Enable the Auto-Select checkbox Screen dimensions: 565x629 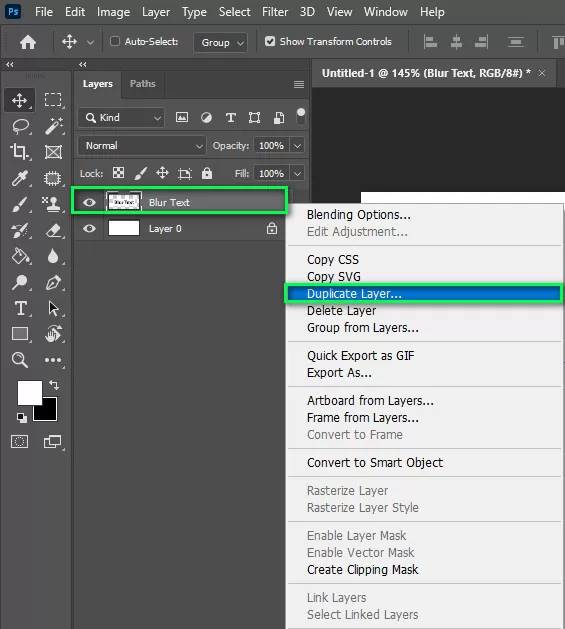coord(115,41)
